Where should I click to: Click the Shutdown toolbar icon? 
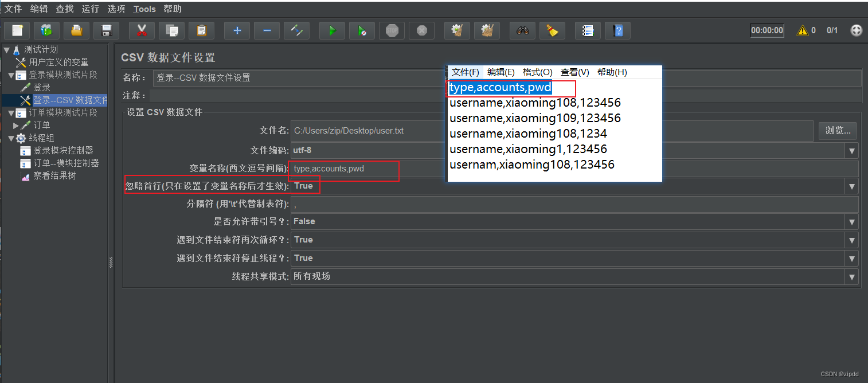421,30
